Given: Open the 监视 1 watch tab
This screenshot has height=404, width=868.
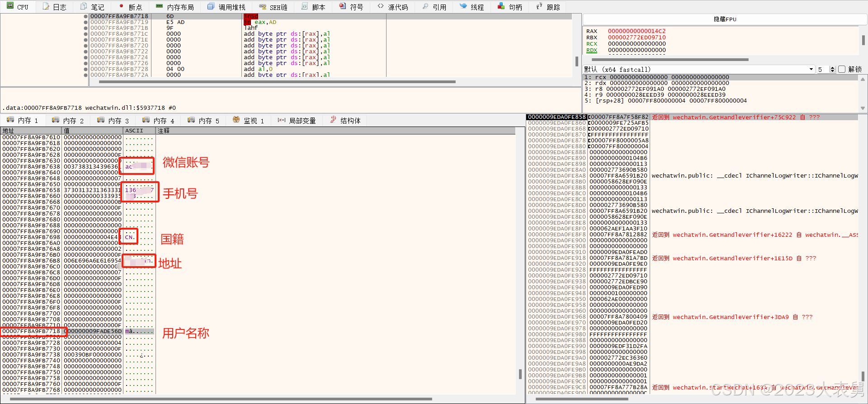Looking at the screenshot, I should [248, 120].
